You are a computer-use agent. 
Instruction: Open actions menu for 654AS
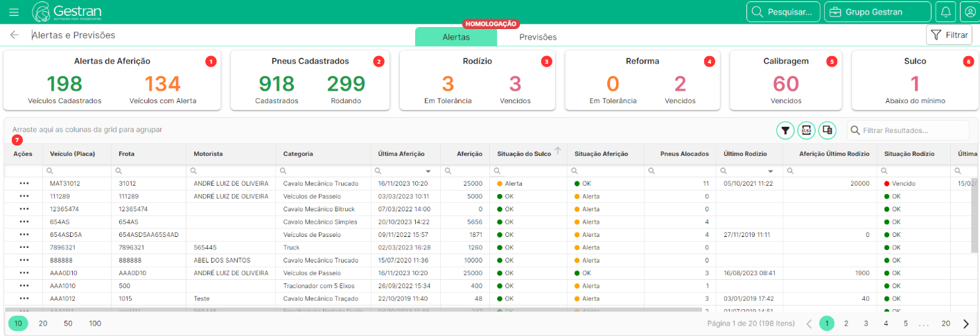(24, 222)
